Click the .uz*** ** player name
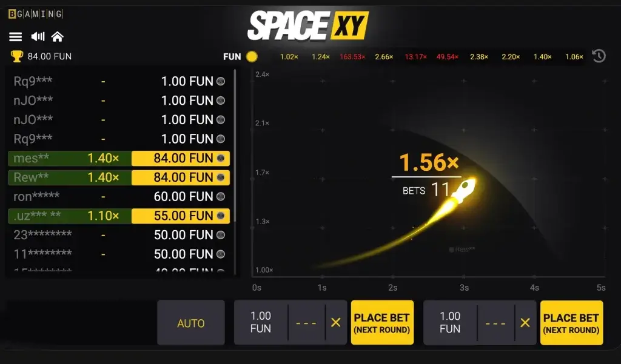The height and width of the screenshot is (364, 621). 37,216
